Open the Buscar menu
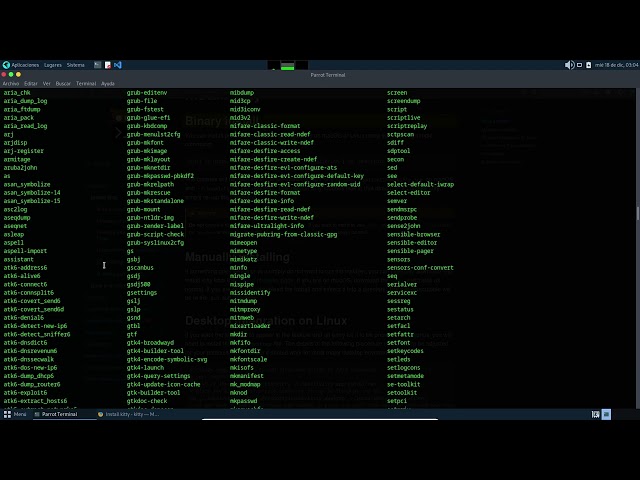 pyautogui.click(x=63, y=84)
